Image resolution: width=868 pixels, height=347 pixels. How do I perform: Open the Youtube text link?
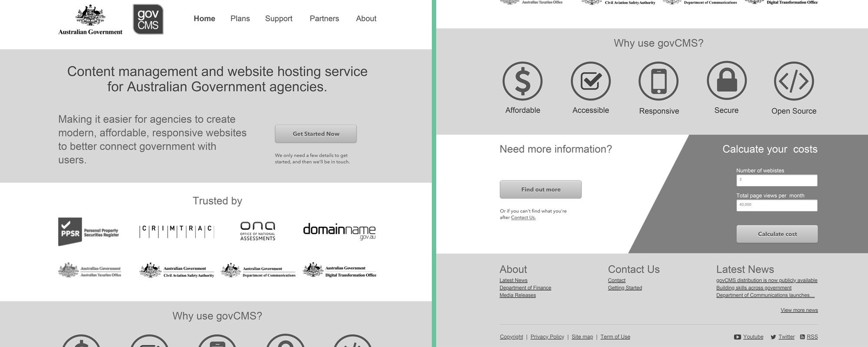(x=753, y=337)
